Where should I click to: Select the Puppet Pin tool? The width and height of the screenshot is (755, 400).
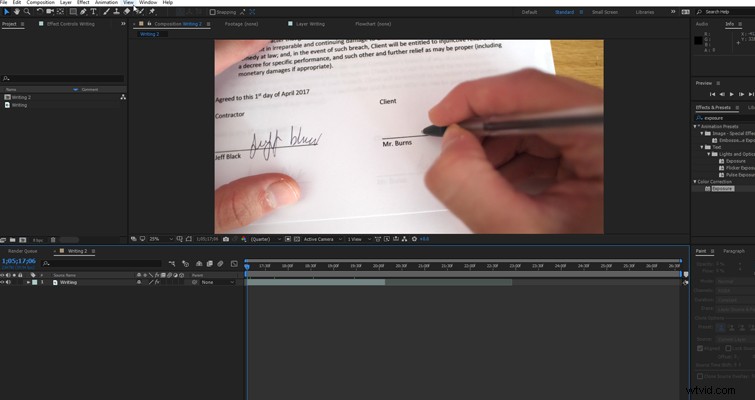(152, 12)
